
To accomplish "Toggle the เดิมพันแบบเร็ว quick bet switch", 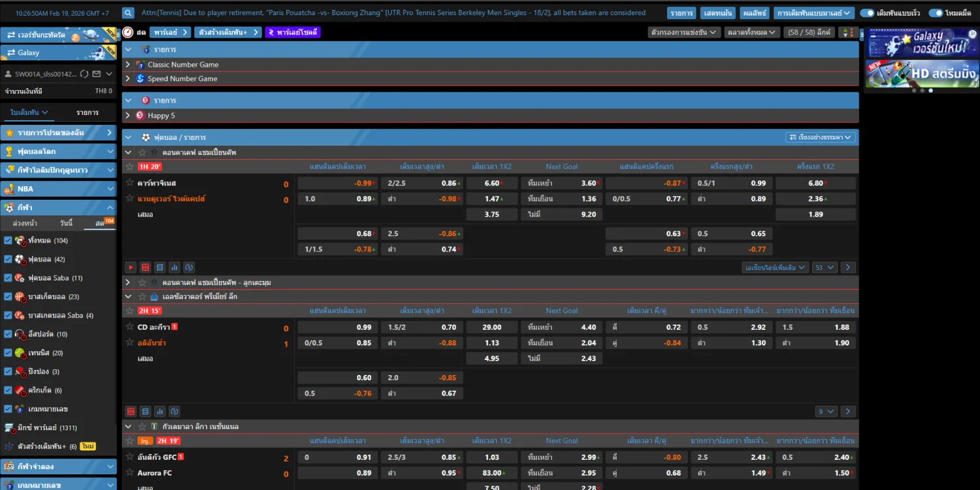I will tap(867, 13).
